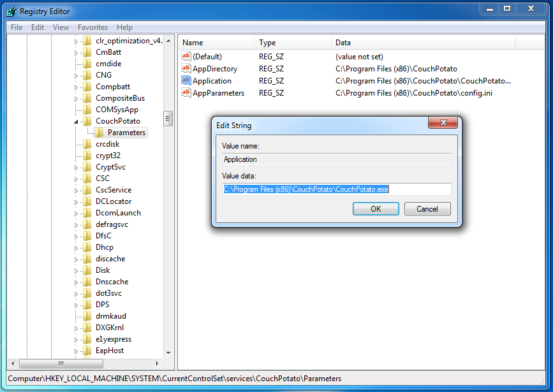Click the CompositeBus folder icon

point(87,98)
